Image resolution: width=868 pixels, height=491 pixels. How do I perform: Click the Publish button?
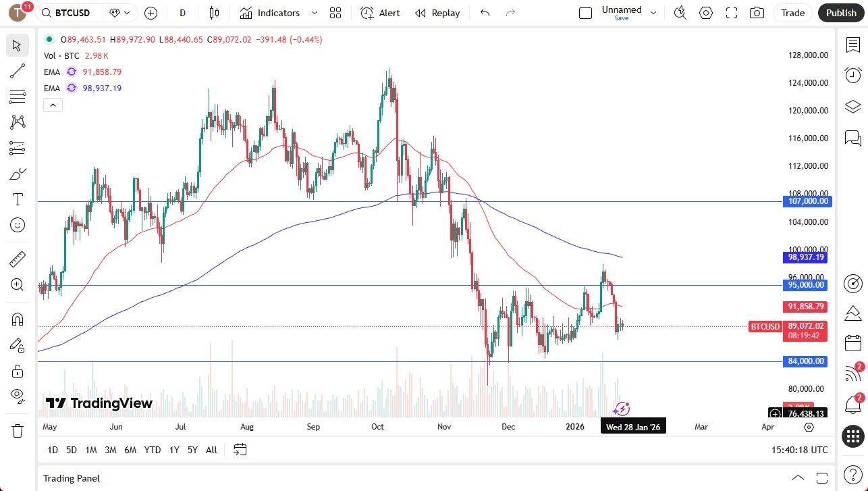pyautogui.click(x=841, y=13)
